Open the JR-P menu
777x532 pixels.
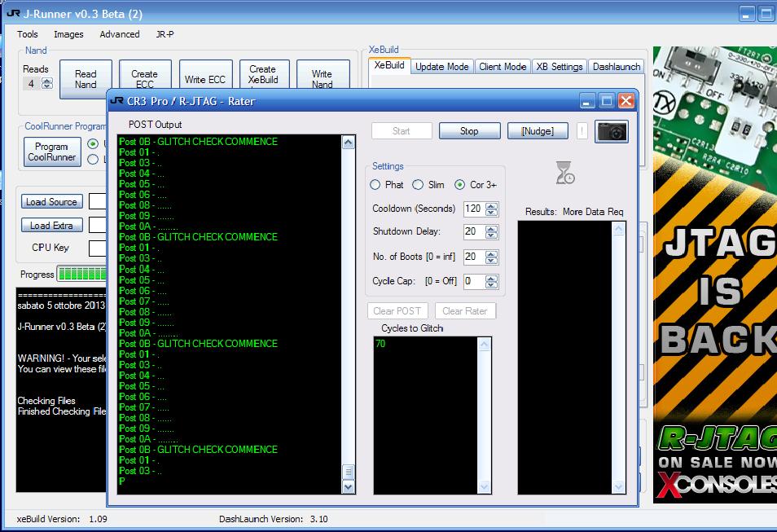(x=165, y=34)
